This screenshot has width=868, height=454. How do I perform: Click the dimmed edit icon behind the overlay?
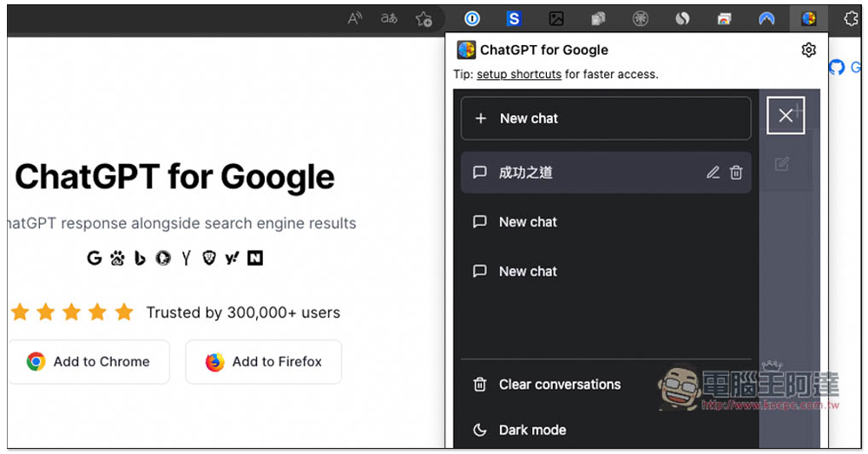pyautogui.click(x=782, y=164)
